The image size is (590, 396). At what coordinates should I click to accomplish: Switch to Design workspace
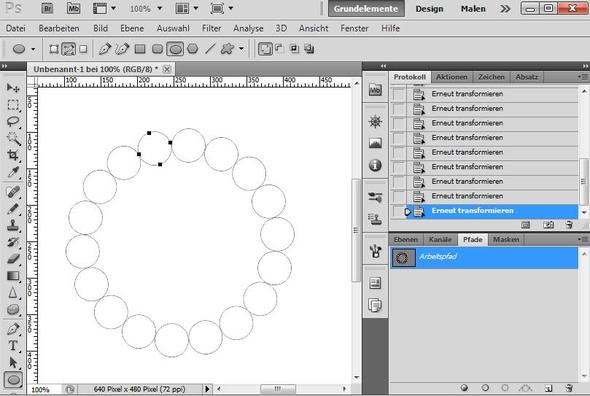click(429, 9)
